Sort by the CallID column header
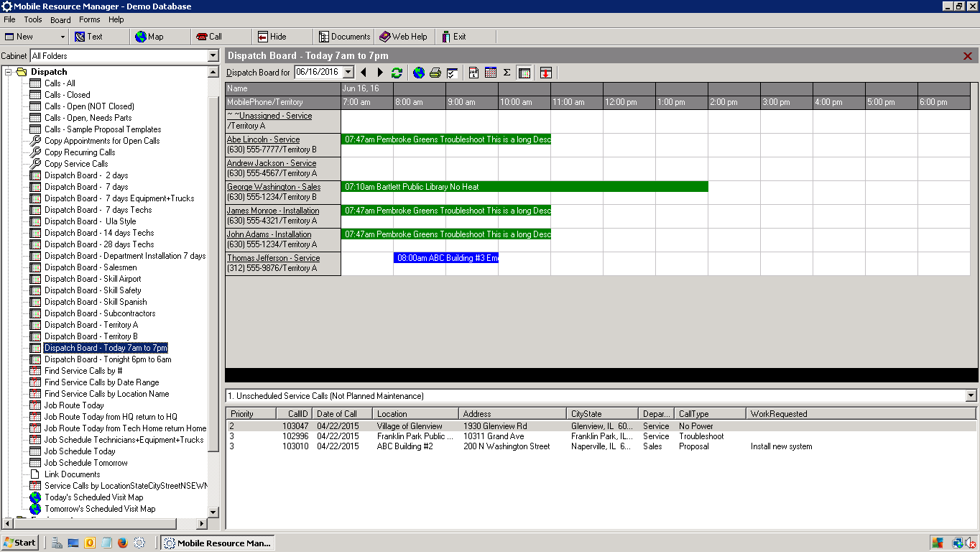The height and width of the screenshot is (552, 980). (x=295, y=414)
